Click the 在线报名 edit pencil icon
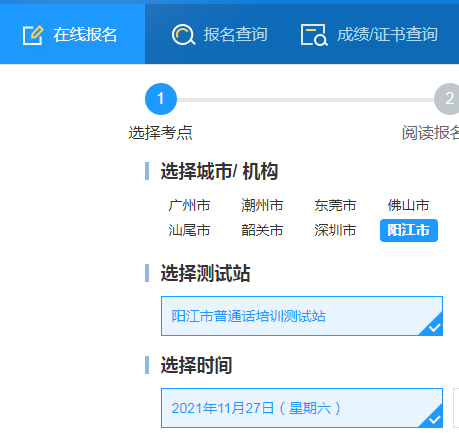 [33, 35]
